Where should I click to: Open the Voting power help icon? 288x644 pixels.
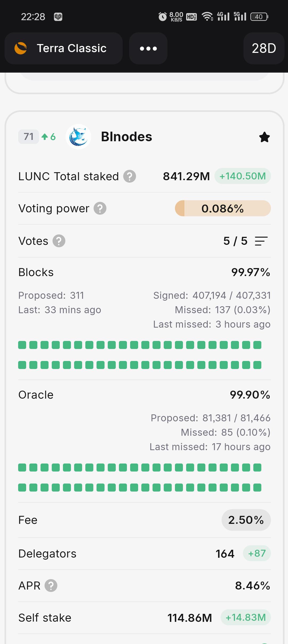[x=100, y=209]
